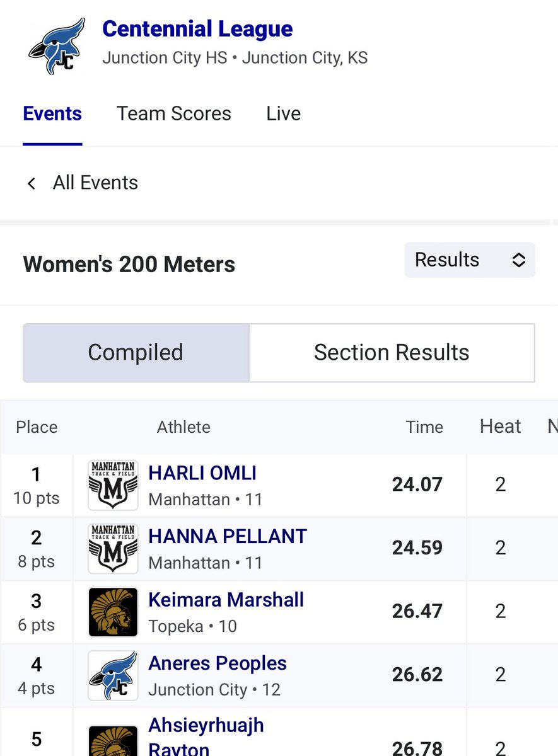Open the Results dropdown selector
This screenshot has width=558, height=756.
470,260
